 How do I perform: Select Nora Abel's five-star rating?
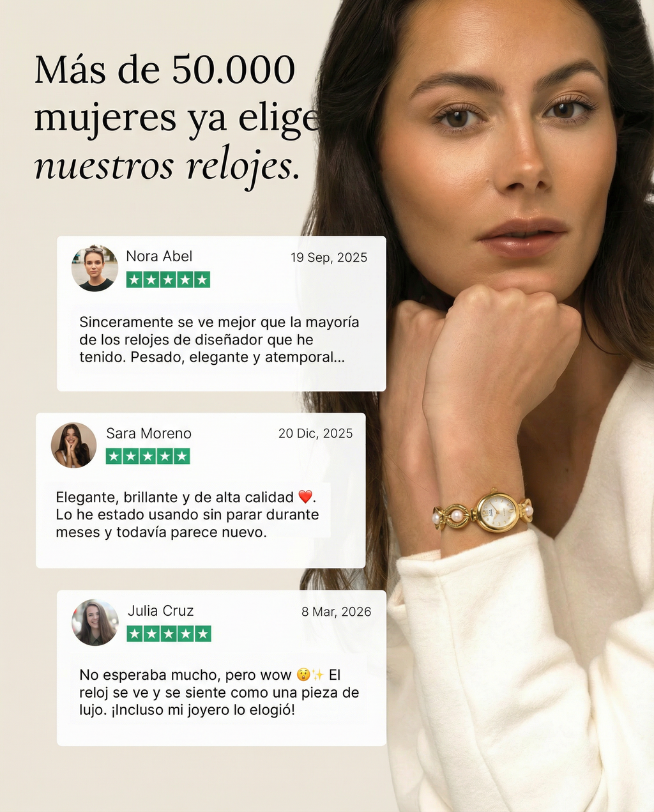[x=168, y=280]
